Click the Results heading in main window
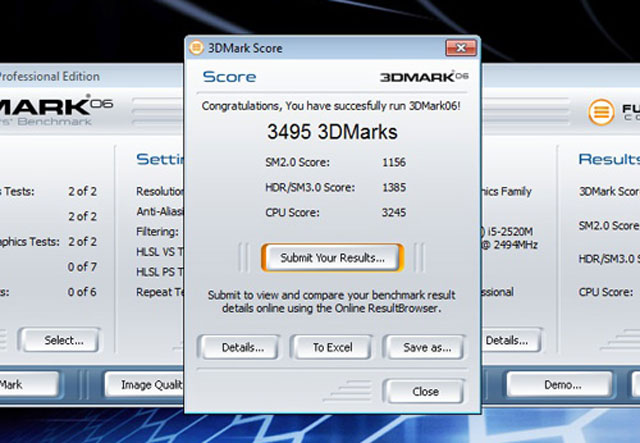The image size is (640, 443). coord(609,159)
